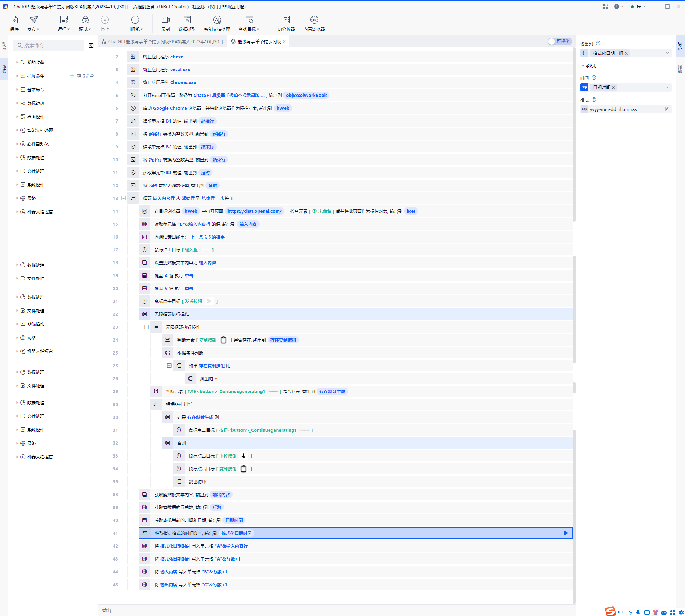
Task: Open the 输出 panel at bottom
Action: (x=107, y=611)
